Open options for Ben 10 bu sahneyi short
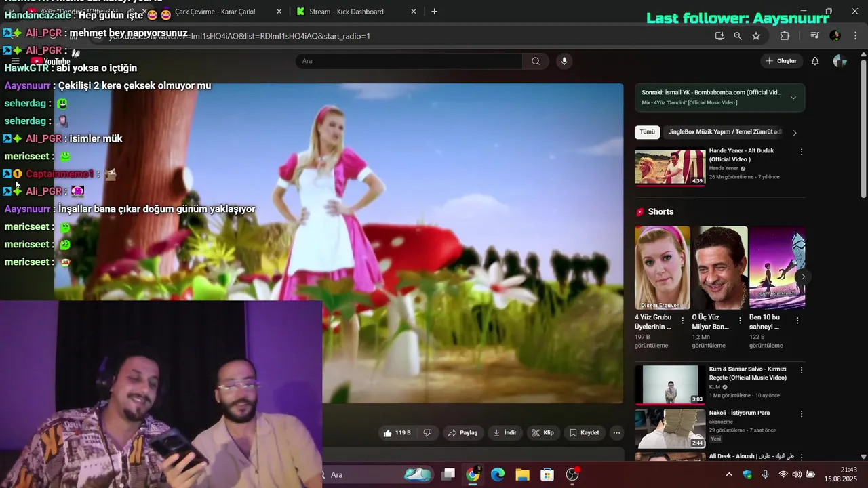The height and width of the screenshot is (488, 868). tap(797, 321)
